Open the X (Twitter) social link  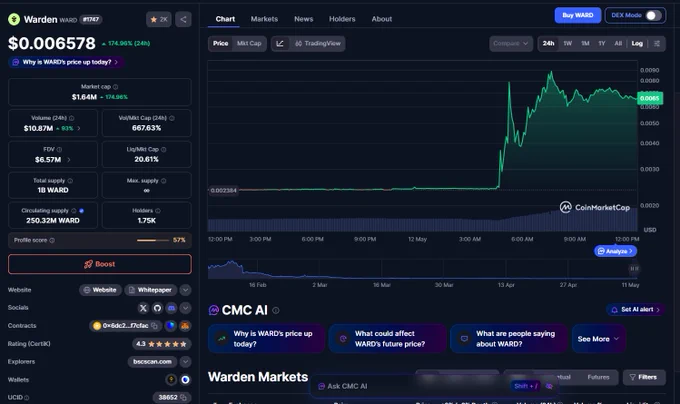[x=143, y=308]
